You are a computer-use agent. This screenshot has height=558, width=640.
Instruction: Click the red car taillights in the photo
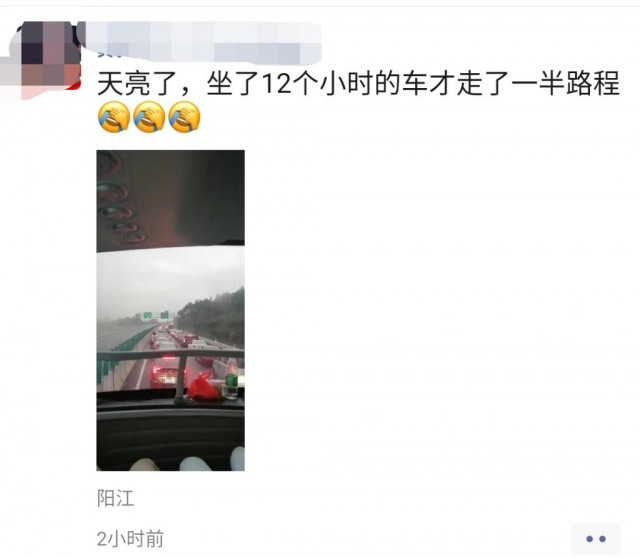coord(167,373)
